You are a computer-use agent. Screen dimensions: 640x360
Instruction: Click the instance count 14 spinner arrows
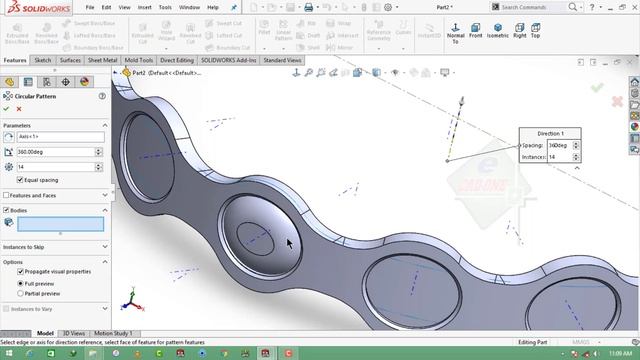pos(98,167)
